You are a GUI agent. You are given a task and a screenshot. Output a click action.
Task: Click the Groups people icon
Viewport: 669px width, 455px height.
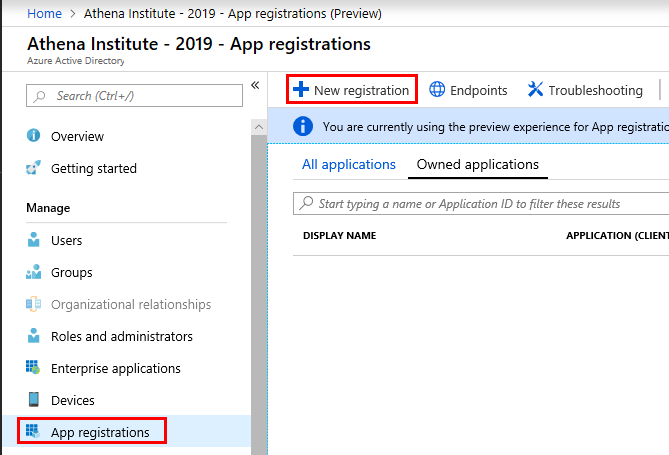(x=33, y=272)
